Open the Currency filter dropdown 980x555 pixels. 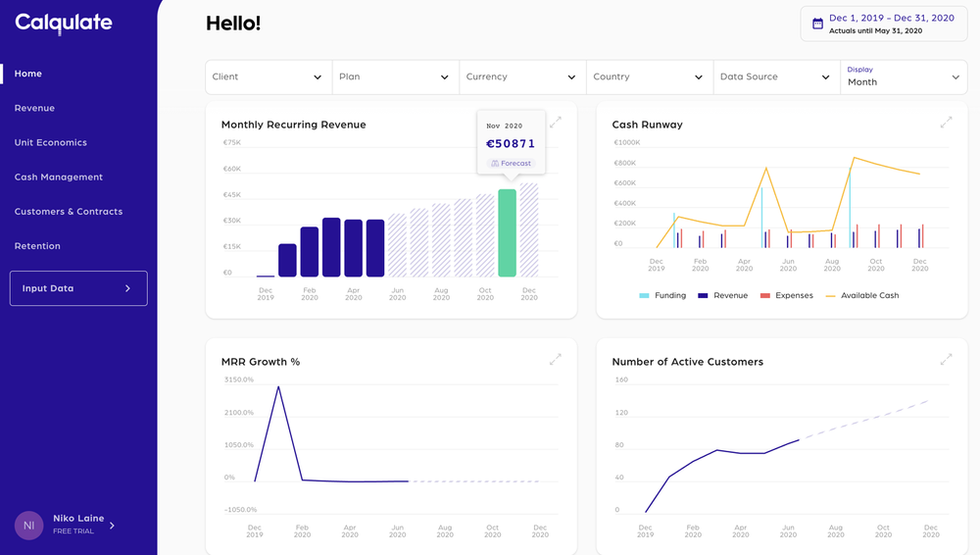[522, 76]
